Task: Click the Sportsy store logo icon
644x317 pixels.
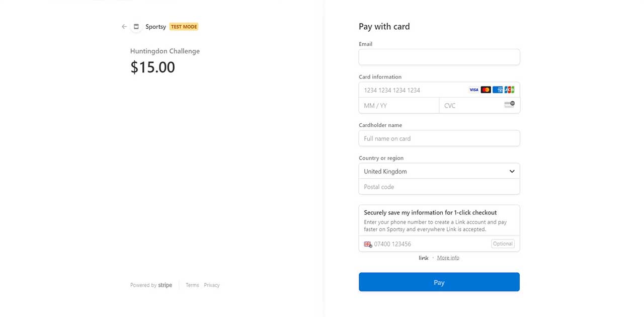Action: click(x=136, y=27)
